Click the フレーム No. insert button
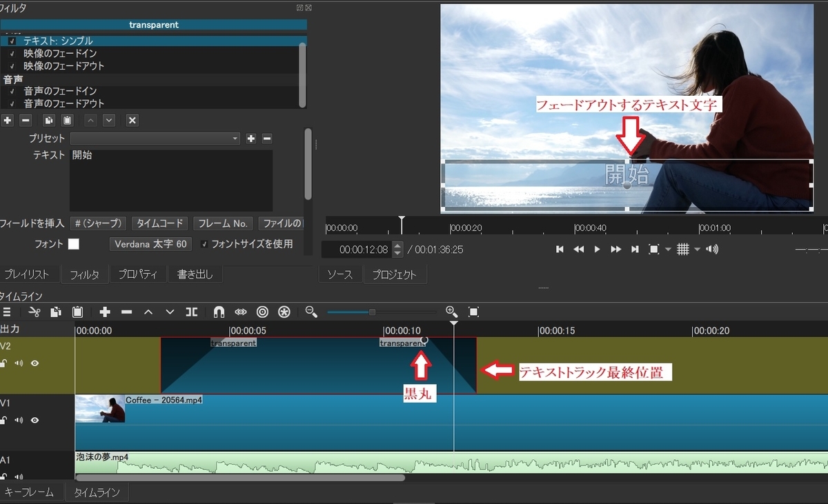The width and height of the screenshot is (828, 504). [x=221, y=223]
